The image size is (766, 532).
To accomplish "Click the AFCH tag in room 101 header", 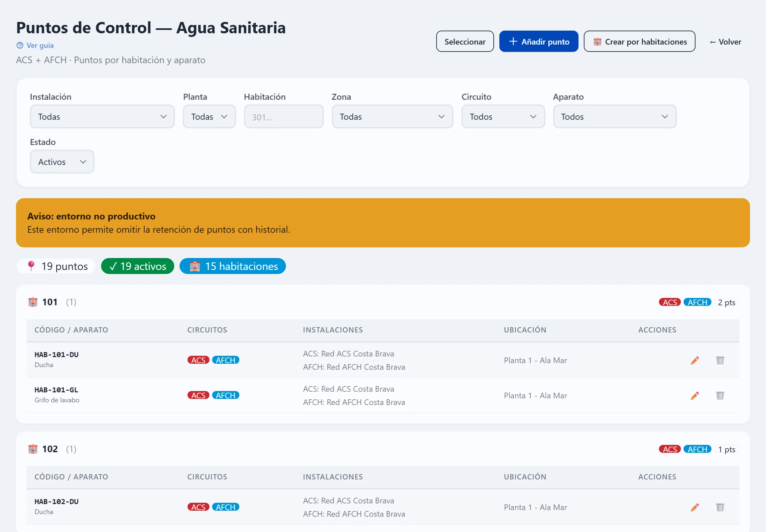I will coord(697,302).
